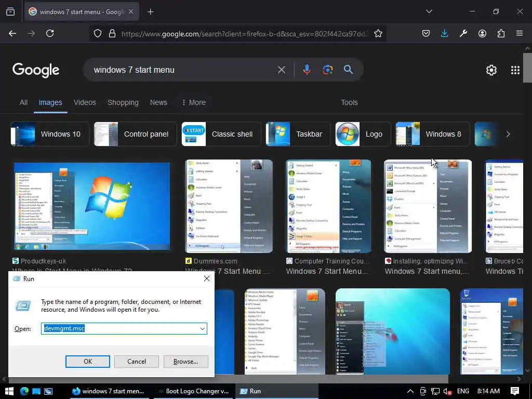Go back with the browser back arrow
Viewport: 532px width, 399px height.
(x=12, y=33)
